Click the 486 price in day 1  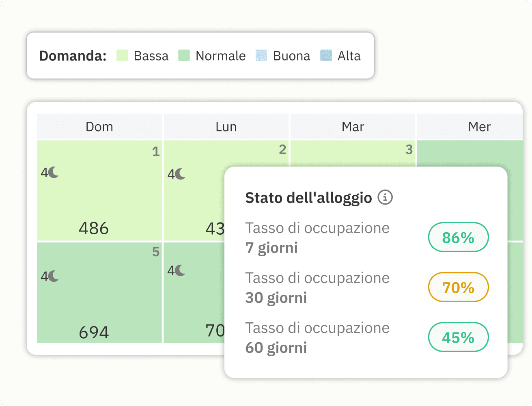(x=93, y=228)
